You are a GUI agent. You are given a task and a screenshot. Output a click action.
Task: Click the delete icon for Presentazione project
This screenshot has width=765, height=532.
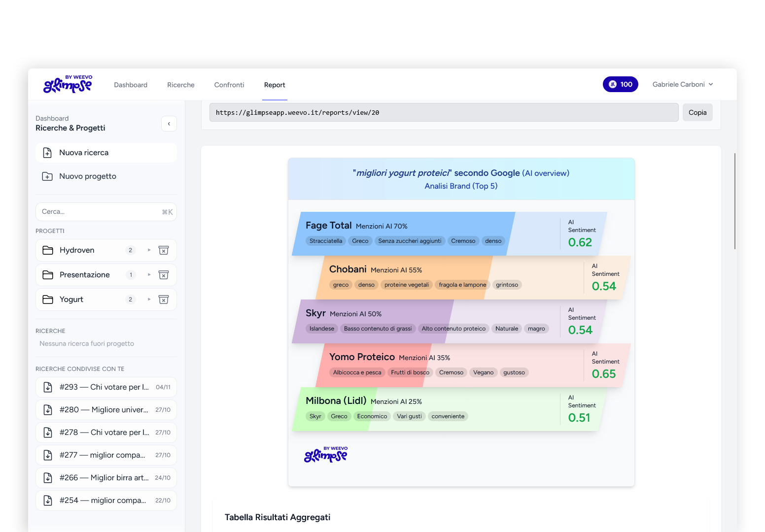[x=164, y=275]
